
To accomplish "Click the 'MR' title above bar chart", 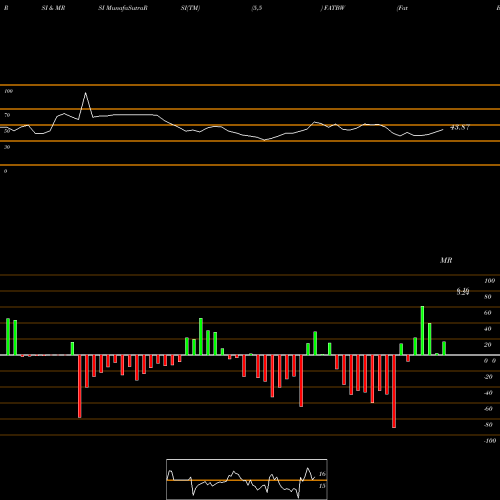I will pyautogui.click(x=446, y=260).
